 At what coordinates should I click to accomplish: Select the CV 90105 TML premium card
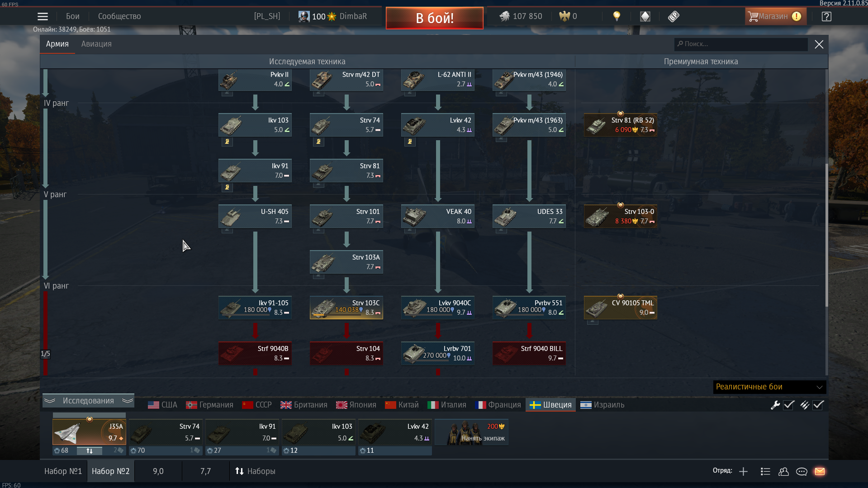621,308
